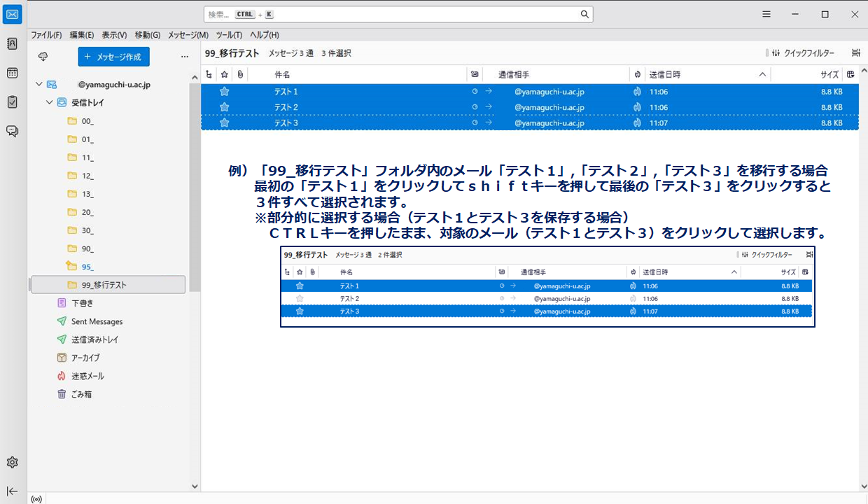Open the 移動(G) menu
The height and width of the screenshot is (504, 868).
(x=148, y=35)
